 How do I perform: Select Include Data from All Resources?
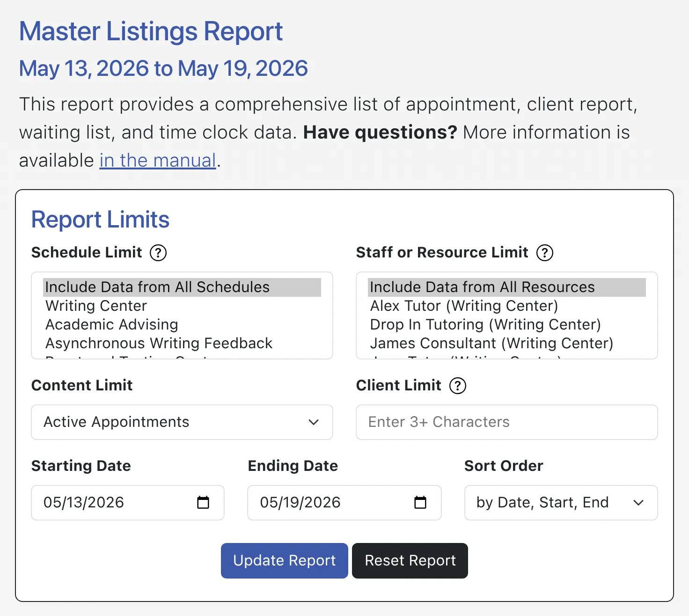(507, 287)
